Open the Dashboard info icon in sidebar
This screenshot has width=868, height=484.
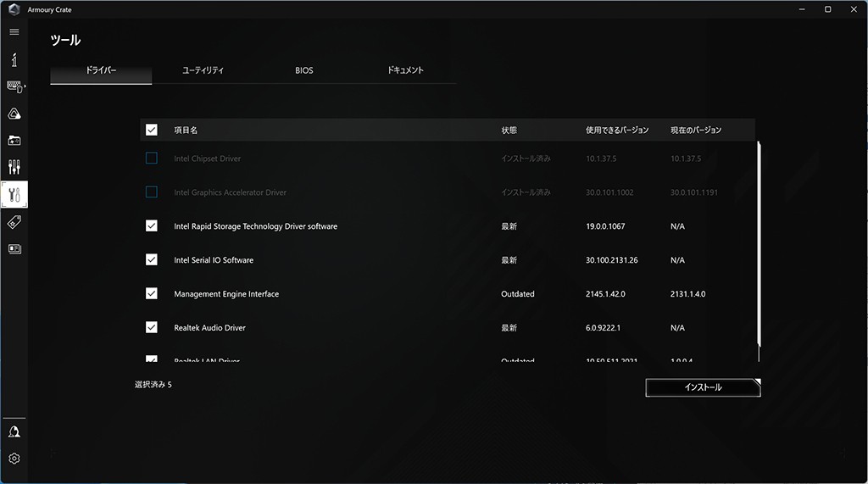click(x=14, y=60)
